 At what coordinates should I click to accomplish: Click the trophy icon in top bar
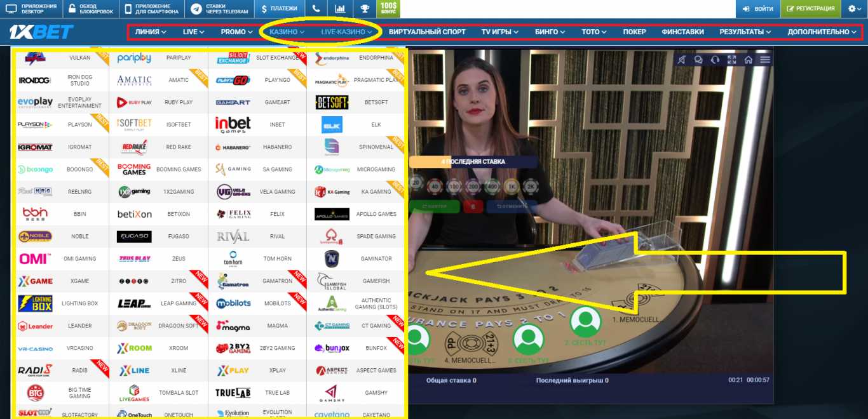pyautogui.click(x=364, y=9)
